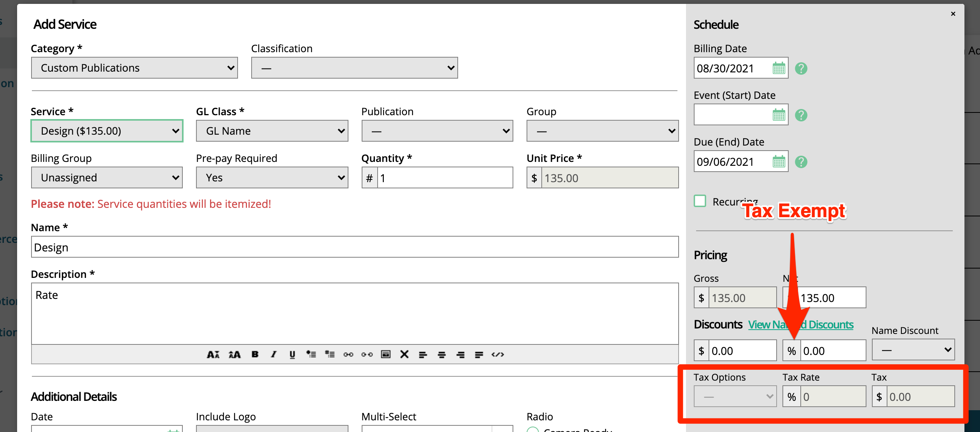This screenshot has width=980, height=432.
Task: Enter quantity in Quantity input field
Action: (x=445, y=178)
